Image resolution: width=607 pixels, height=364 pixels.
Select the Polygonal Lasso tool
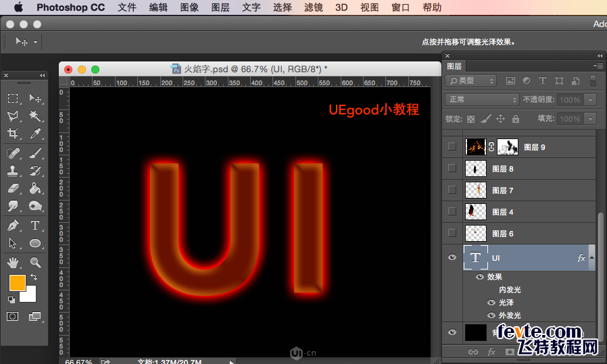tap(13, 115)
